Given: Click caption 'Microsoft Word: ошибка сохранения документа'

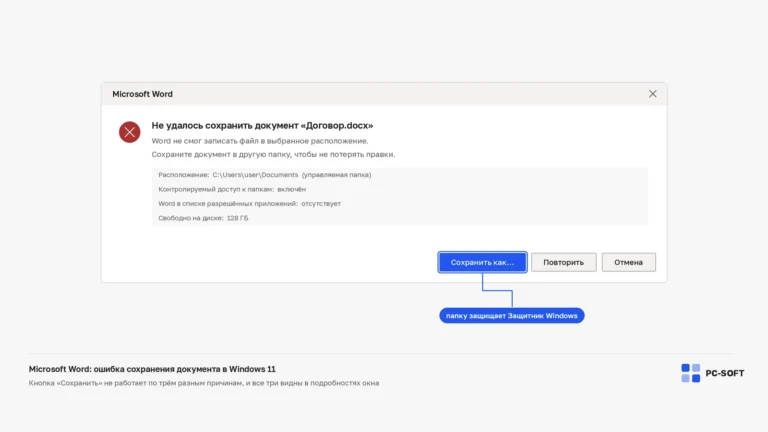Looking at the screenshot, I should tap(152, 369).
